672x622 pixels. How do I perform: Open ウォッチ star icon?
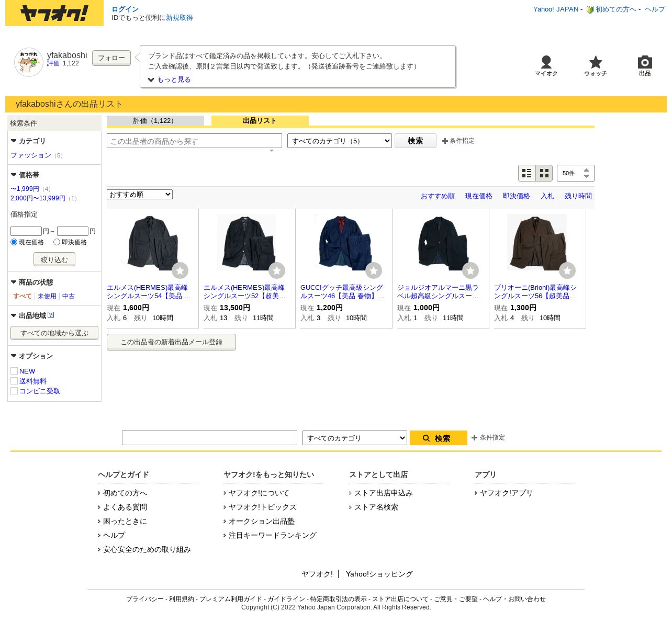[596, 62]
